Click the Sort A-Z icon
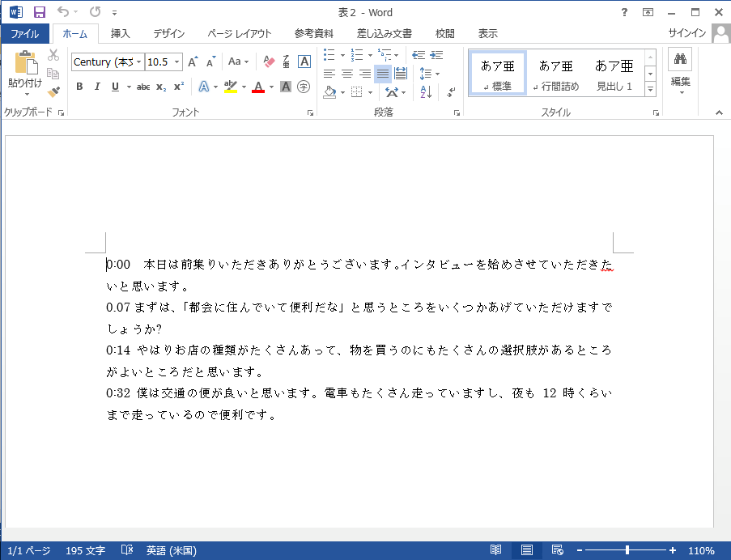 point(426,92)
